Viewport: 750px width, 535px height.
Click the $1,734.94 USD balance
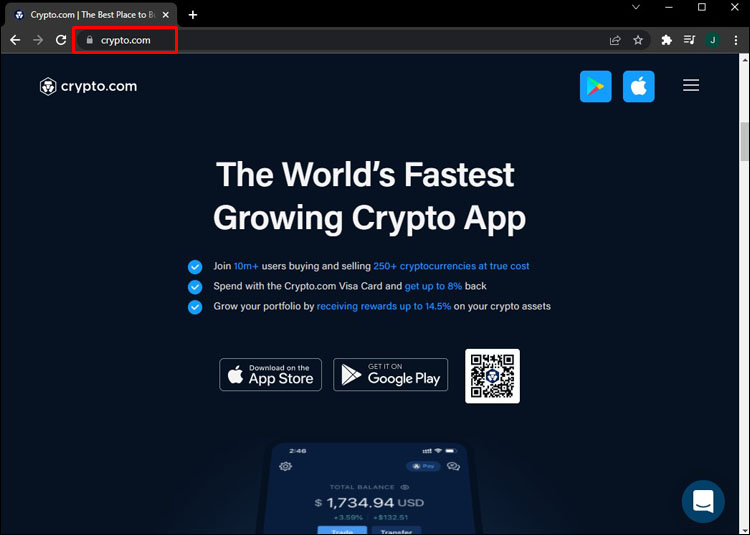[x=369, y=503]
